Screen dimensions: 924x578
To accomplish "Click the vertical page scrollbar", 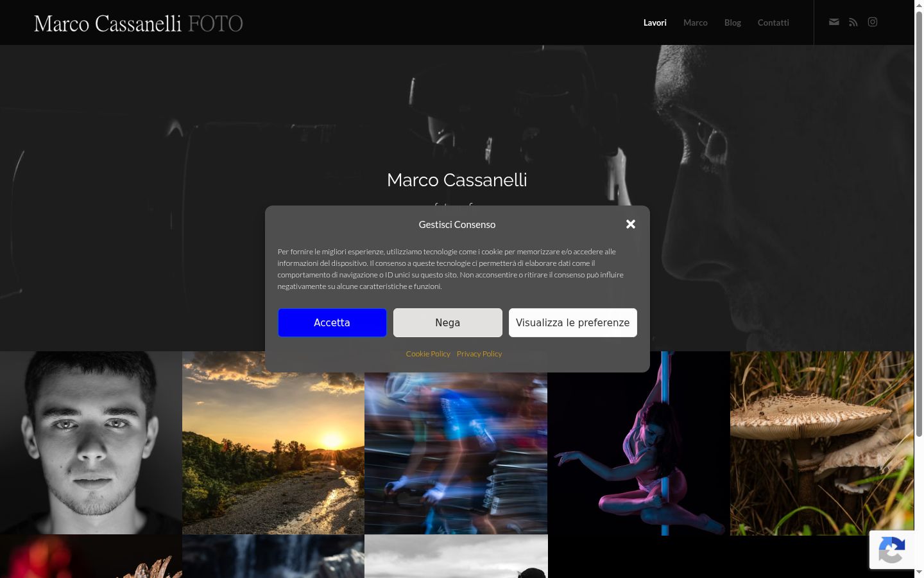I will [919, 225].
